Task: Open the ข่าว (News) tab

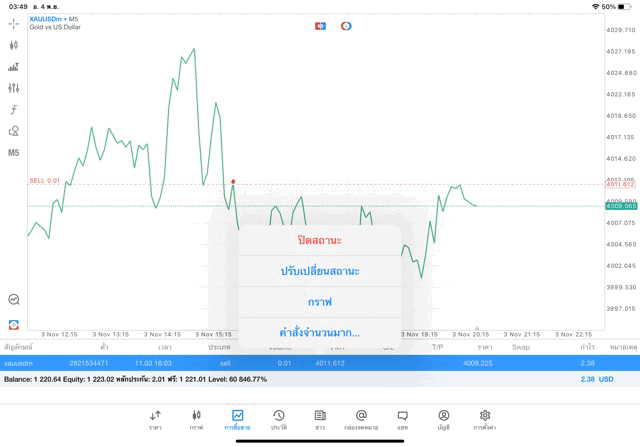Action: coord(320,420)
